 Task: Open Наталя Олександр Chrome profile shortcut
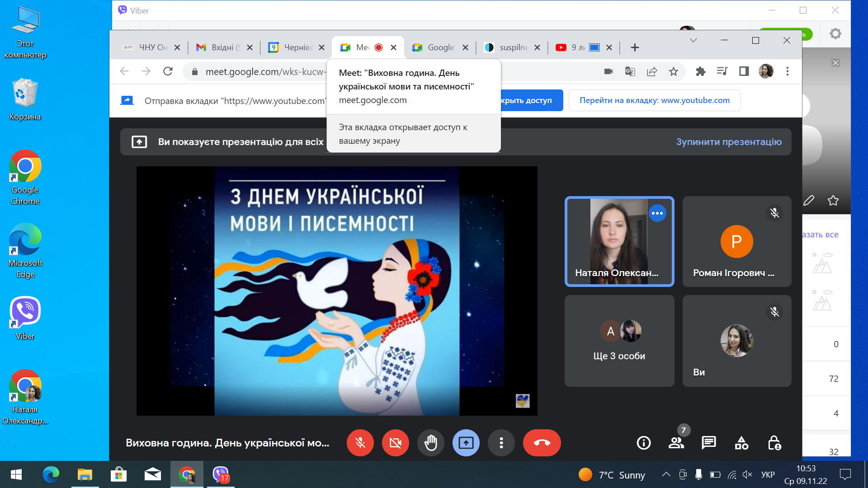25,397
